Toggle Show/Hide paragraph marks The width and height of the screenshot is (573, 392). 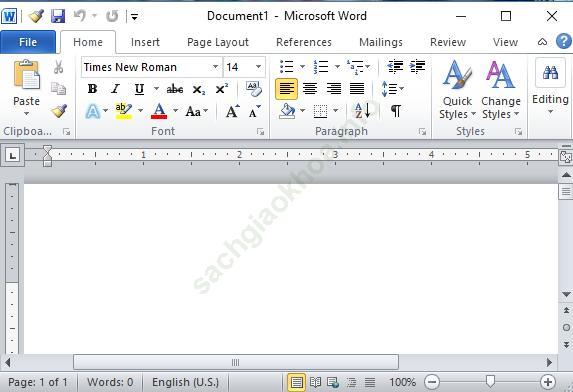[x=396, y=111]
